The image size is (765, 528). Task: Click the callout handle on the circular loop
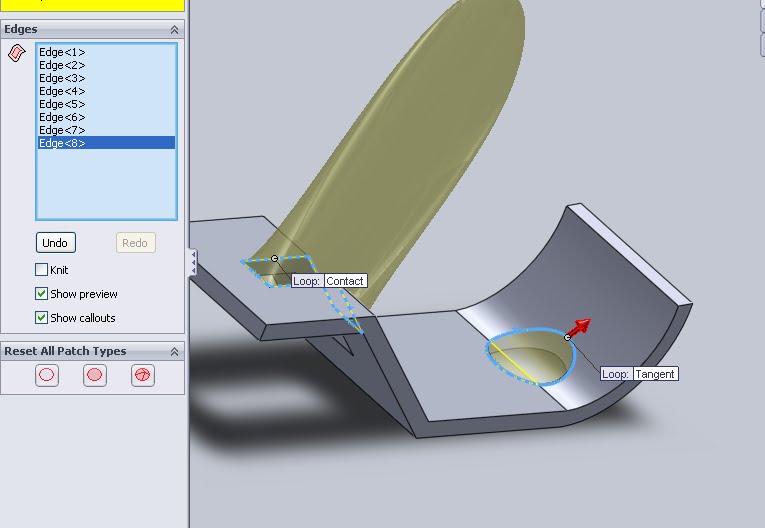pos(567,337)
